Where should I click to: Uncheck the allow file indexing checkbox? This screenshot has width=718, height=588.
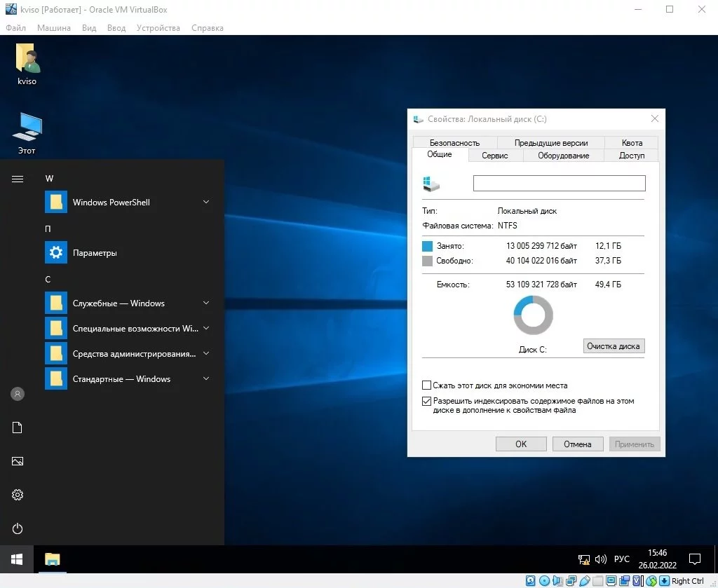click(x=426, y=402)
